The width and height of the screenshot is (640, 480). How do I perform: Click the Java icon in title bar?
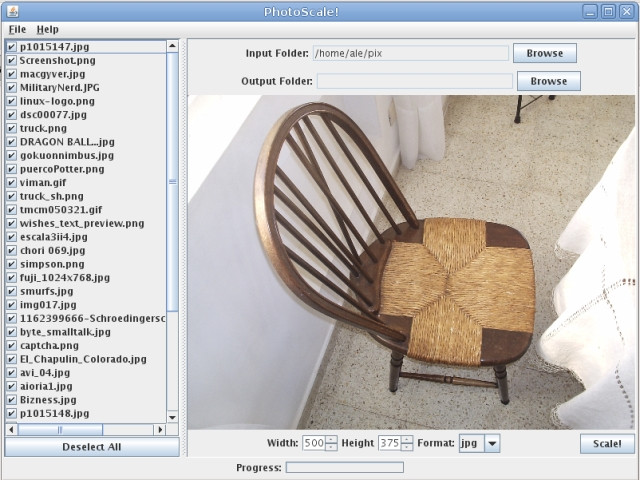[13, 11]
